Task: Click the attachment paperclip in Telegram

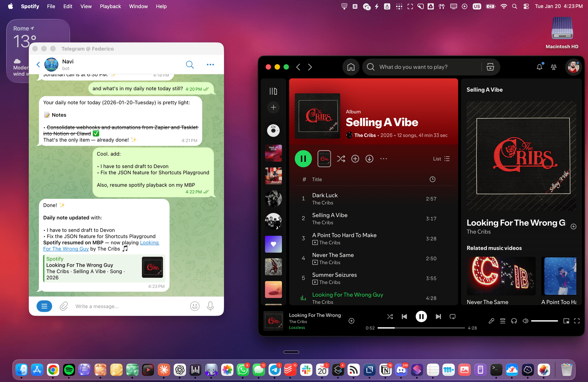Action: point(64,306)
